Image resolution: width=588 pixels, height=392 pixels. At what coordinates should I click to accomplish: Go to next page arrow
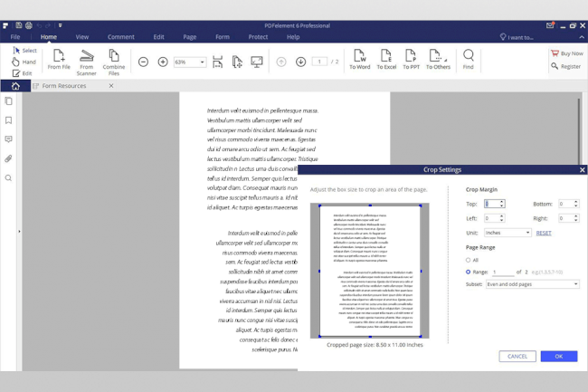[300, 62]
